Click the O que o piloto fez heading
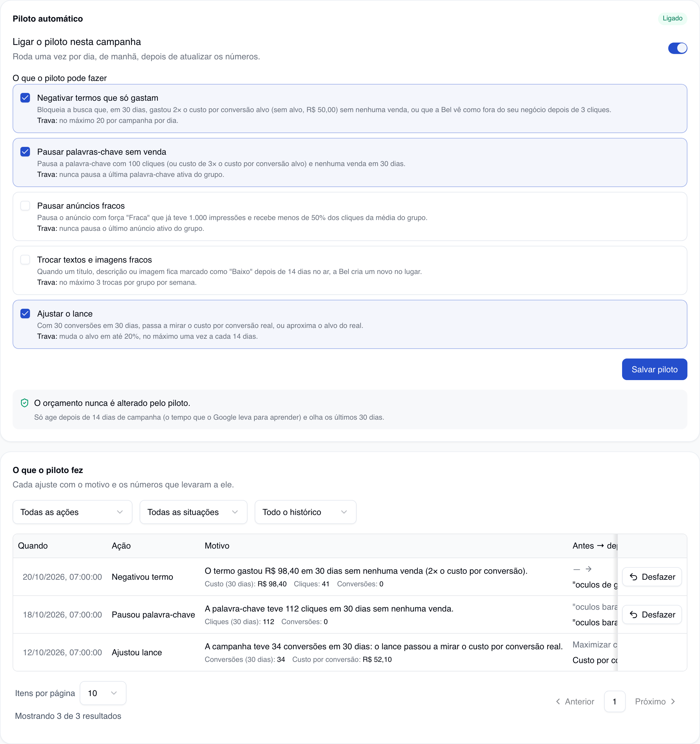 [48, 470]
